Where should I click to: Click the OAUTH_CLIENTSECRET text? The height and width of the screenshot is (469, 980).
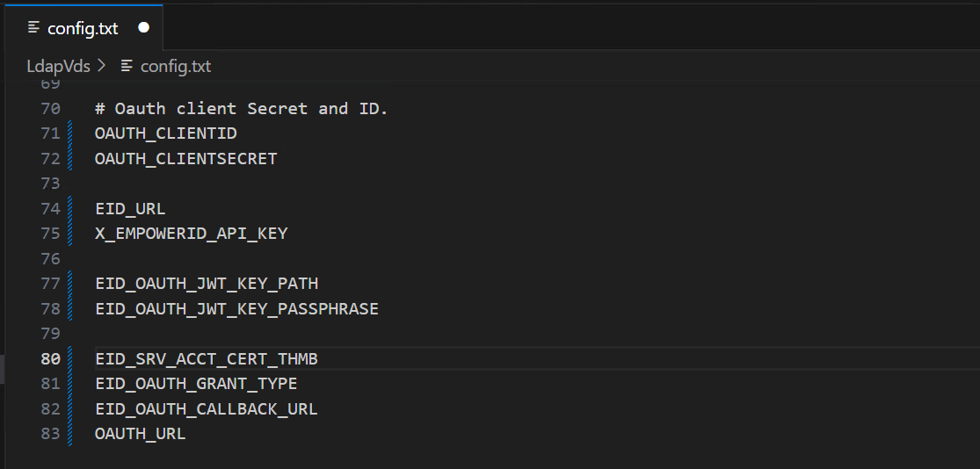185,159
